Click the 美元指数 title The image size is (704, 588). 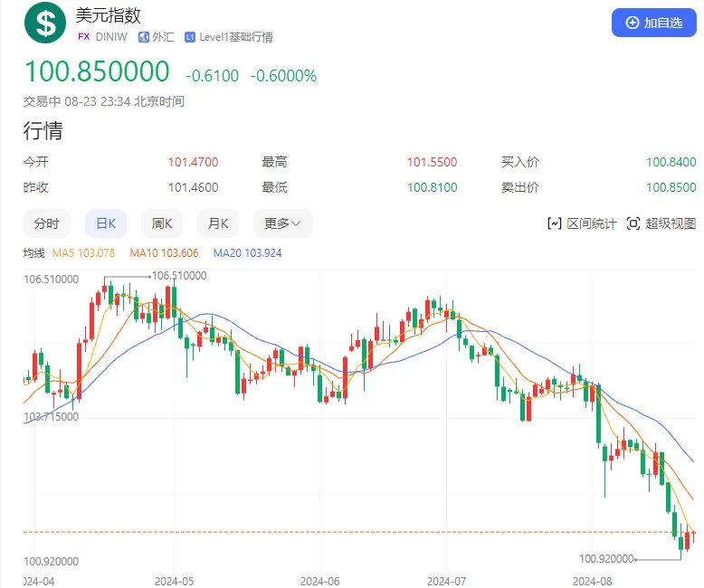pos(109,15)
